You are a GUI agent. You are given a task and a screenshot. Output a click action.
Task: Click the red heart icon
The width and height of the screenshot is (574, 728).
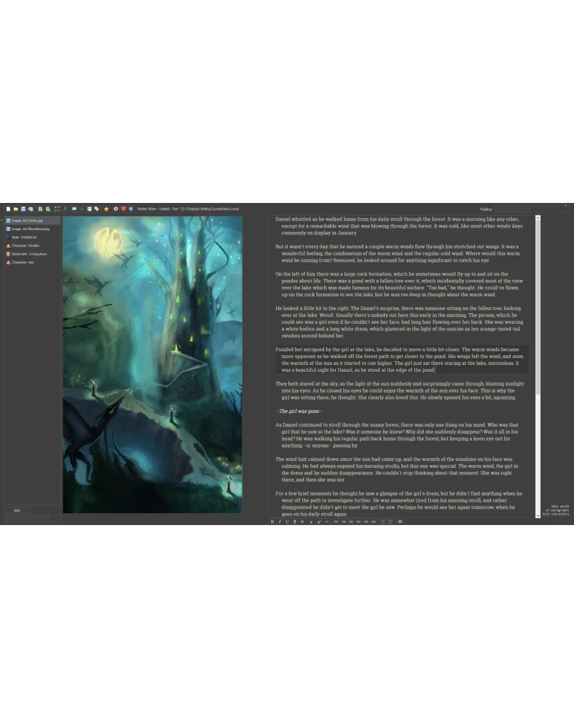(124, 209)
